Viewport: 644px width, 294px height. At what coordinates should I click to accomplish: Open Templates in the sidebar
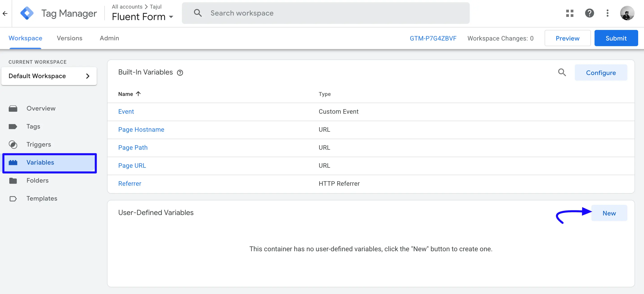pos(42,198)
